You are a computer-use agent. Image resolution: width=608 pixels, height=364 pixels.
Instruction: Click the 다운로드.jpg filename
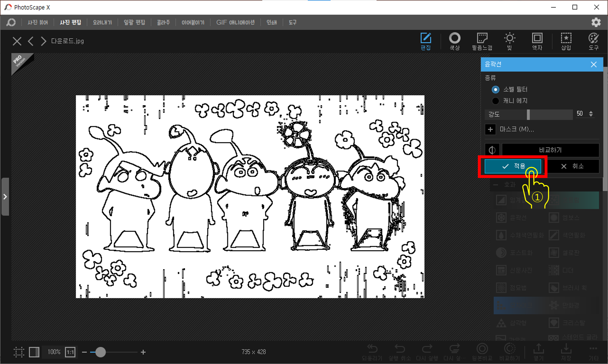point(67,41)
